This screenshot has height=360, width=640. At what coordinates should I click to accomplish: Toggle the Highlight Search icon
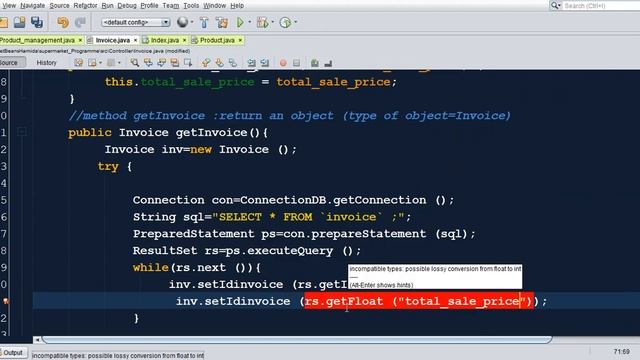pos(175,62)
